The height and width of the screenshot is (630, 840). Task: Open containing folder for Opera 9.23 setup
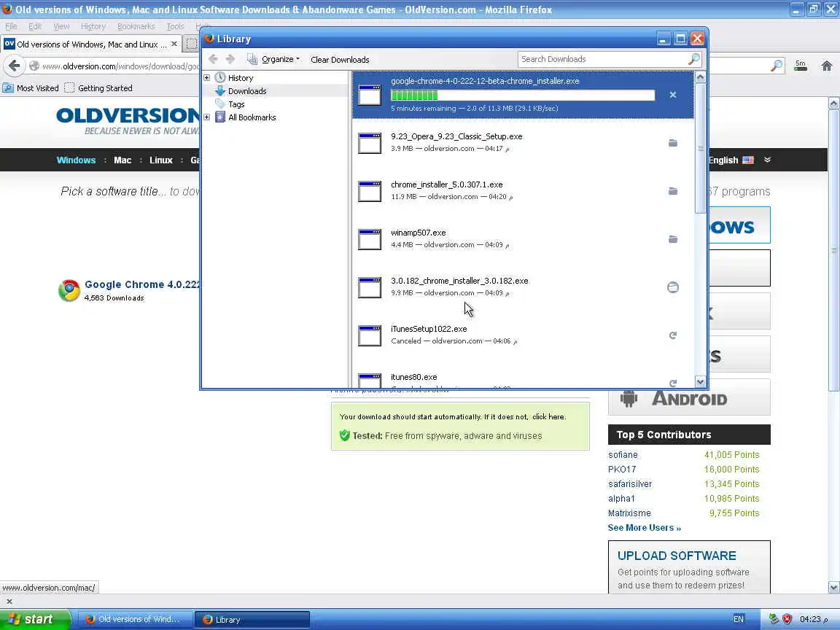pyautogui.click(x=673, y=143)
